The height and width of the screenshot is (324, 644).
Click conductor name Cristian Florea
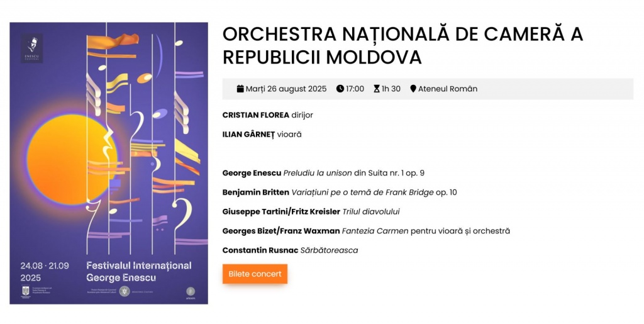tap(256, 115)
